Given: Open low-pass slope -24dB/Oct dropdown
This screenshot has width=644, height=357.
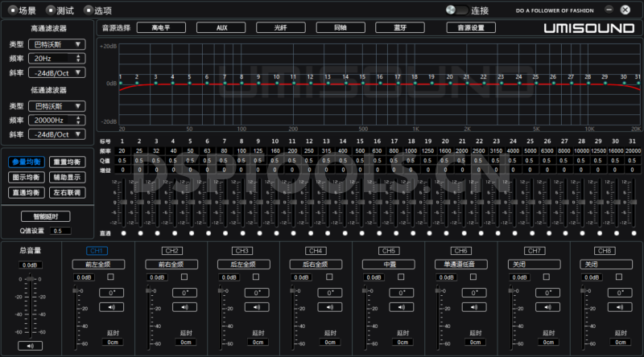Looking at the screenshot, I should pyautogui.click(x=56, y=134).
